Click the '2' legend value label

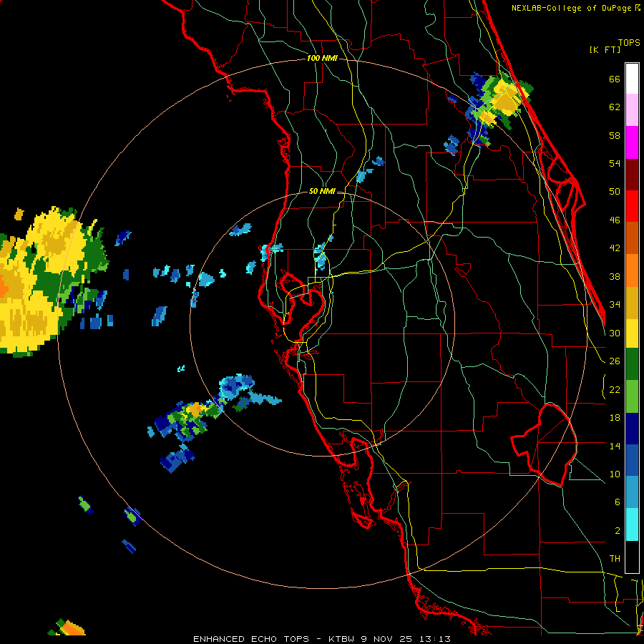click(618, 531)
